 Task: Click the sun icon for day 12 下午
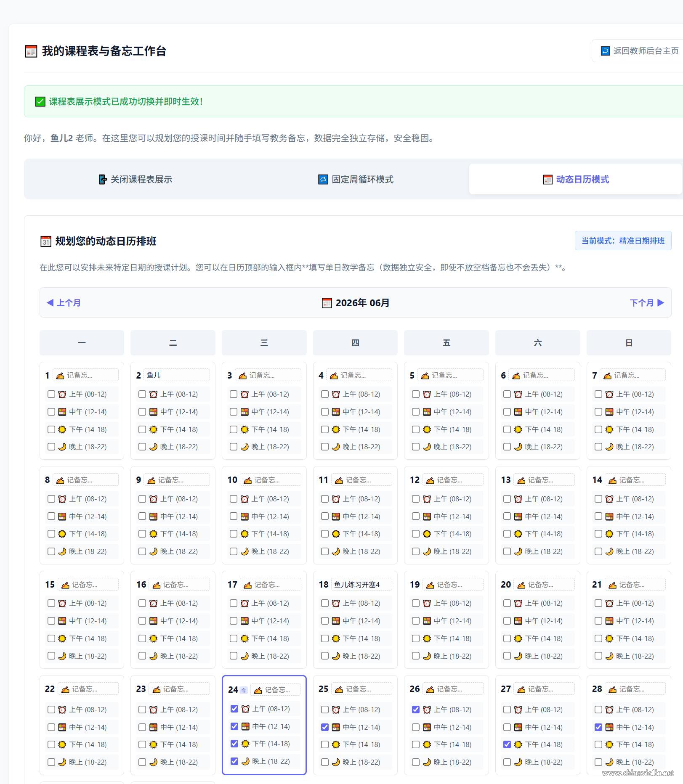click(427, 534)
